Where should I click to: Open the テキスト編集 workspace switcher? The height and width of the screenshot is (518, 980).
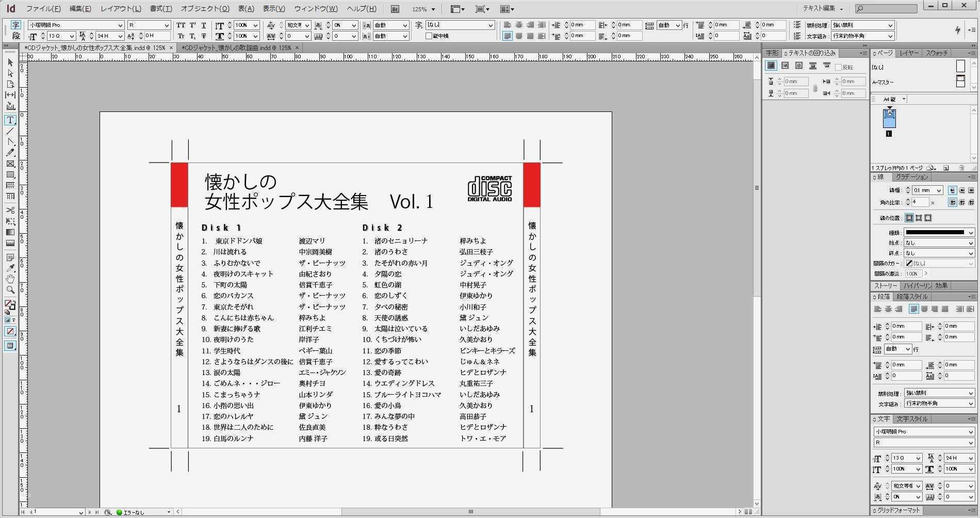(x=823, y=9)
